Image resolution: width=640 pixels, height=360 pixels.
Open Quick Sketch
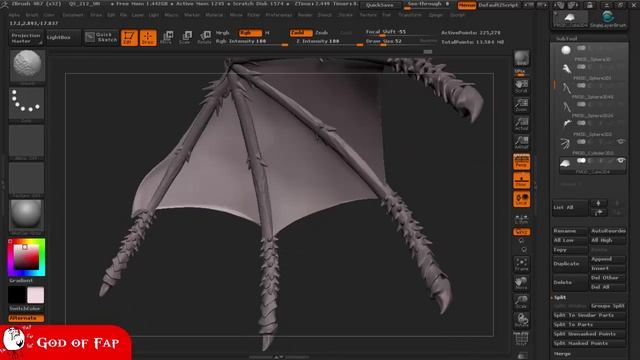click(102, 37)
